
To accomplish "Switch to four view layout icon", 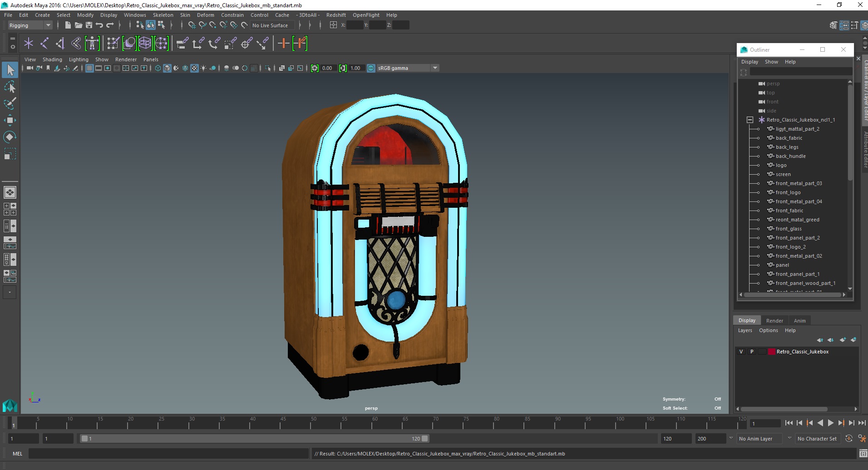I will [x=10, y=209].
